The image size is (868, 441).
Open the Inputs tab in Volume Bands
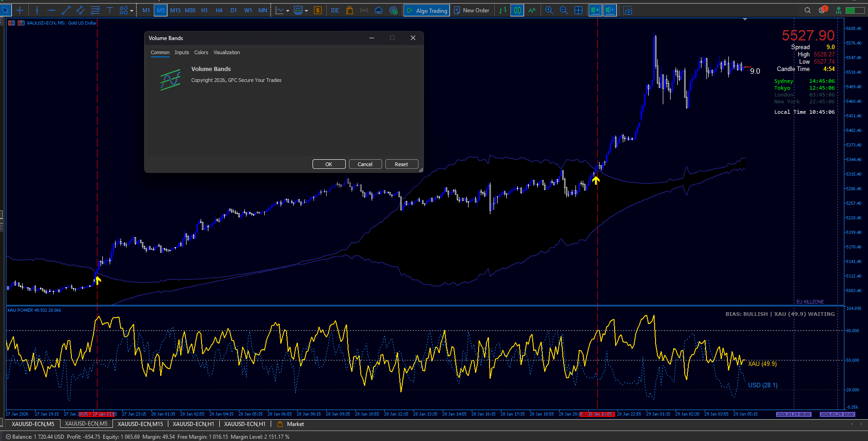[182, 52]
